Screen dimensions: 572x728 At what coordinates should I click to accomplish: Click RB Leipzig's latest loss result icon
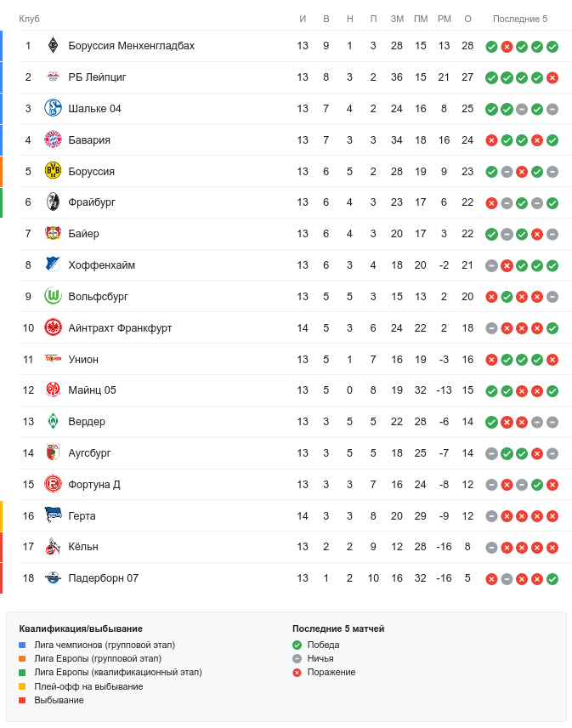(552, 77)
